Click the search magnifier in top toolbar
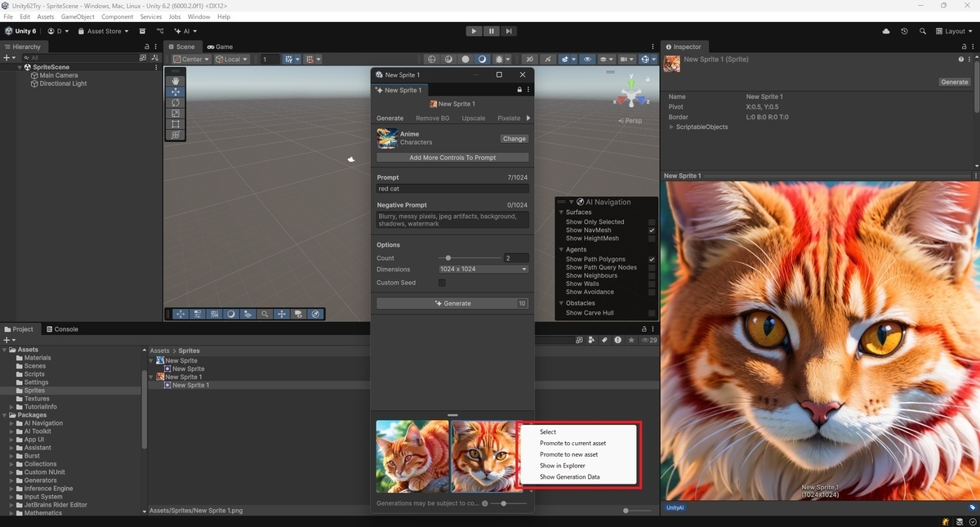This screenshot has height=527, width=980. click(x=923, y=31)
